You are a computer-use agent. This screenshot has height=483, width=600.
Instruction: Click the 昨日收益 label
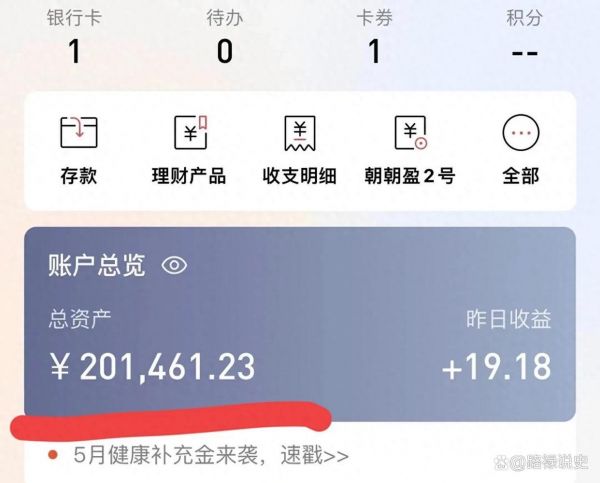(x=509, y=318)
